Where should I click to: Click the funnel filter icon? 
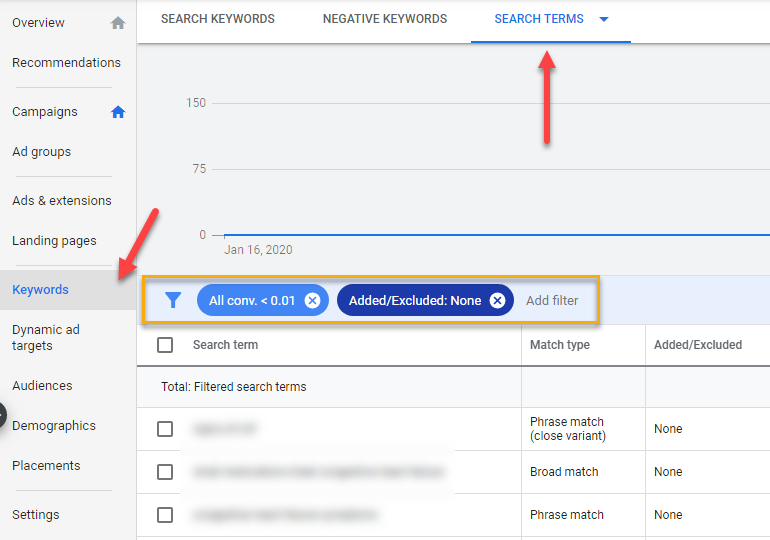point(173,300)
